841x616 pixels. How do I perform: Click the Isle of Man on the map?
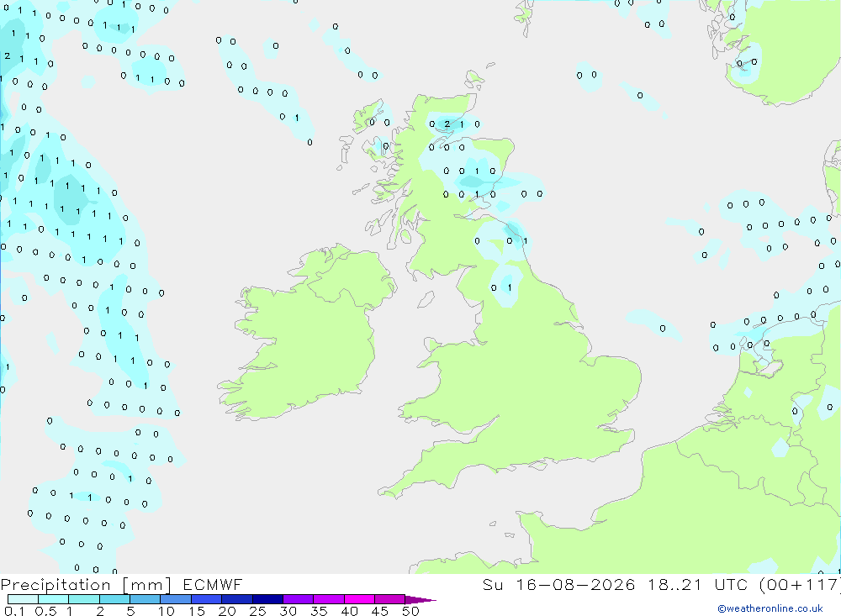point(426,299)
